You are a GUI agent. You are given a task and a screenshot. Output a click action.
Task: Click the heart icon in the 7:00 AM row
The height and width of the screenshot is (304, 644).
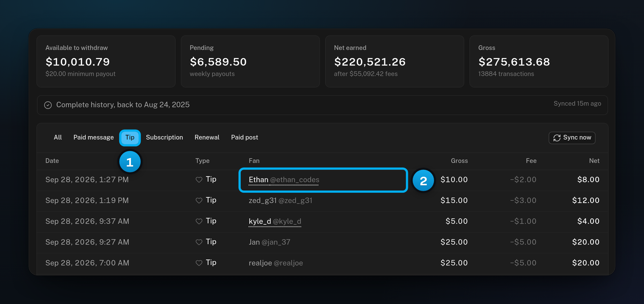199,263
